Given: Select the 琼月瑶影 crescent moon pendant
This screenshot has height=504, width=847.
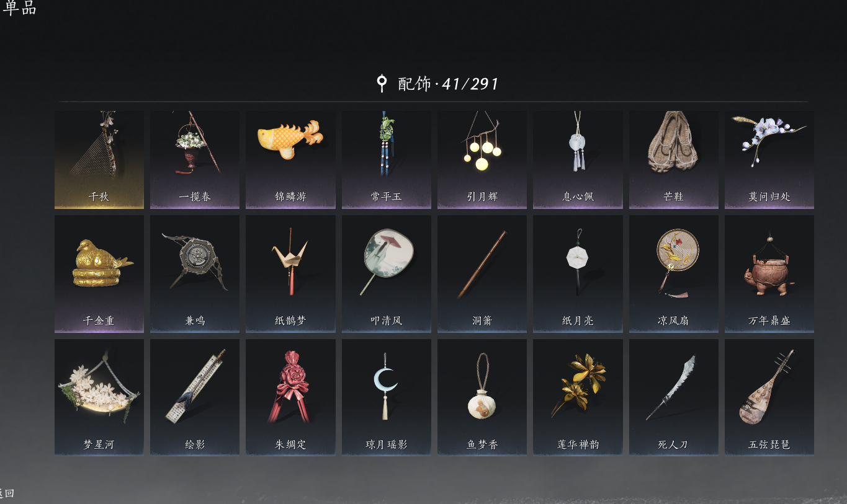Looking at the screenshot, I should pyautogui.click(x=387, y=397).
